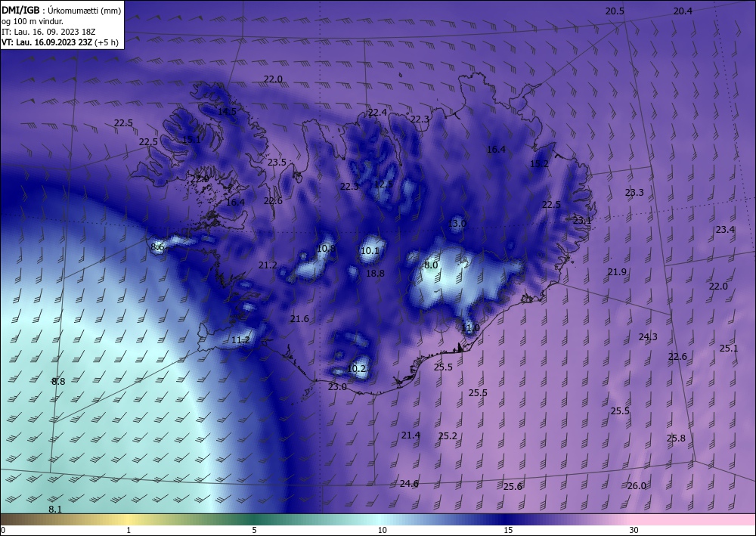This screenshot has width=756, height=536.
Task: Click the 8.8 value label
Action: (58, 381)
